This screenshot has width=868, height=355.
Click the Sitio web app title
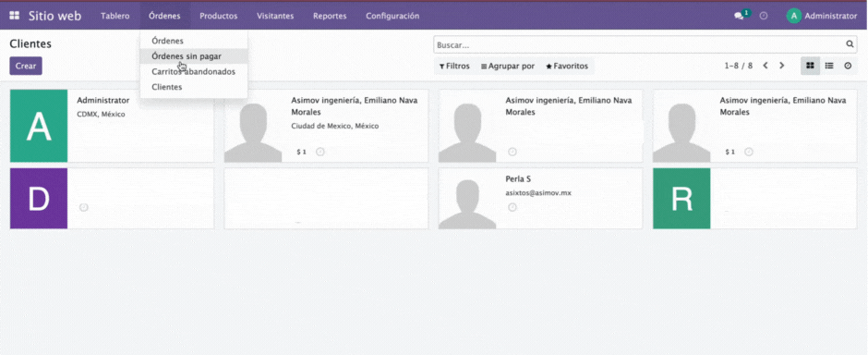(54, 16)
